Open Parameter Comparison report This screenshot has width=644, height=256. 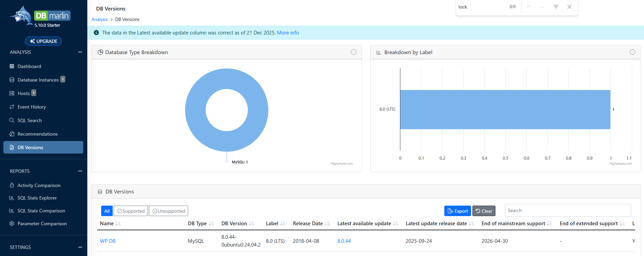[42, 224]
